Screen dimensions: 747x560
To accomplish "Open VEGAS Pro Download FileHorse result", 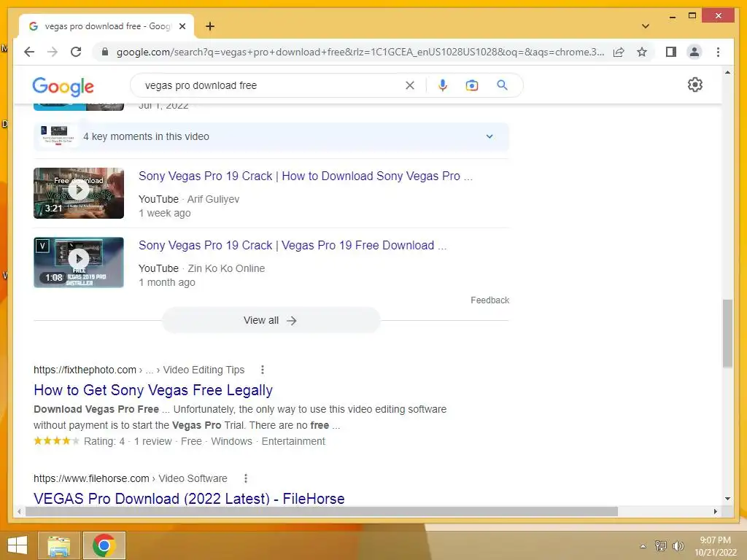I will 189,499.
